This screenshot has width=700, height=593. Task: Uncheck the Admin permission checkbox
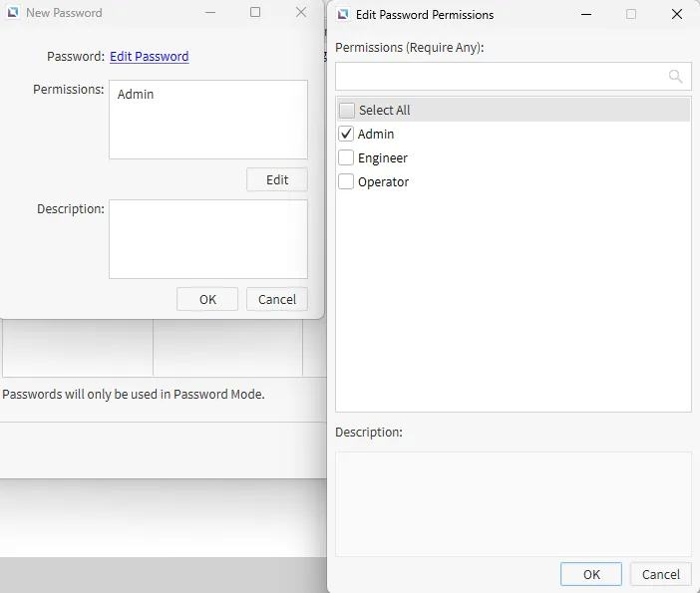point(347,134)
